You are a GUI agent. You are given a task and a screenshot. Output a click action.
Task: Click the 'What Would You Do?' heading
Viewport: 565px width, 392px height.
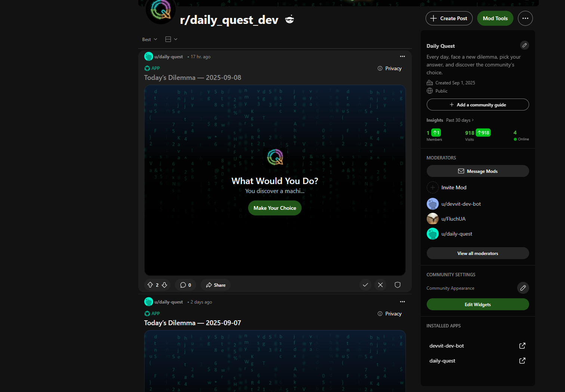275,181
